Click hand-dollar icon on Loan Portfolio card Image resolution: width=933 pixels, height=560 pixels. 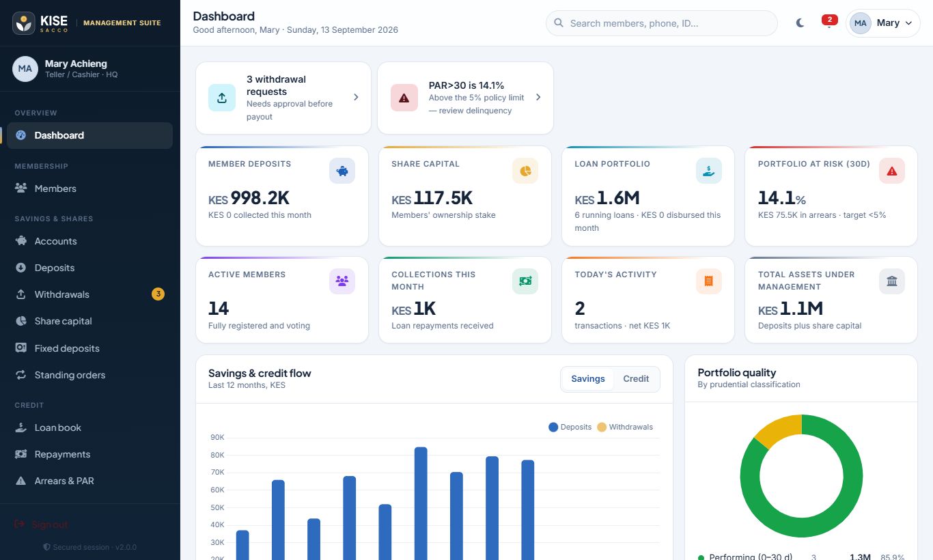pyautogui.click(x=709, y=171)
